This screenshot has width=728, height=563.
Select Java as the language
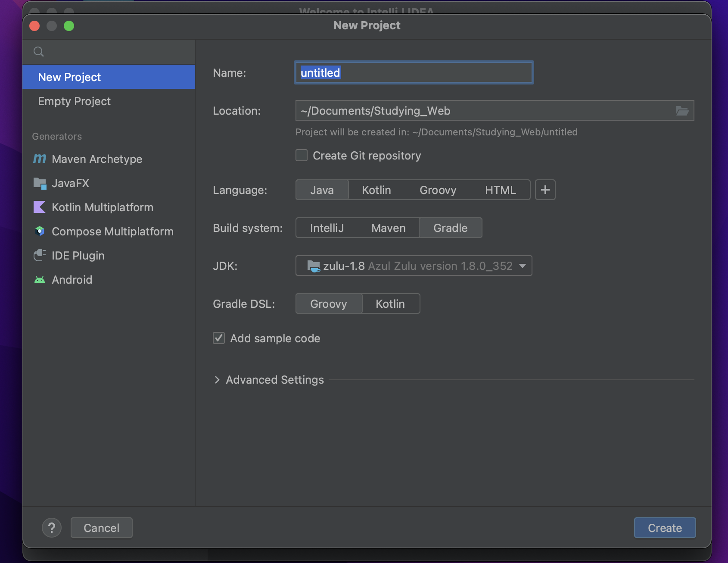(x=322, y=190)
